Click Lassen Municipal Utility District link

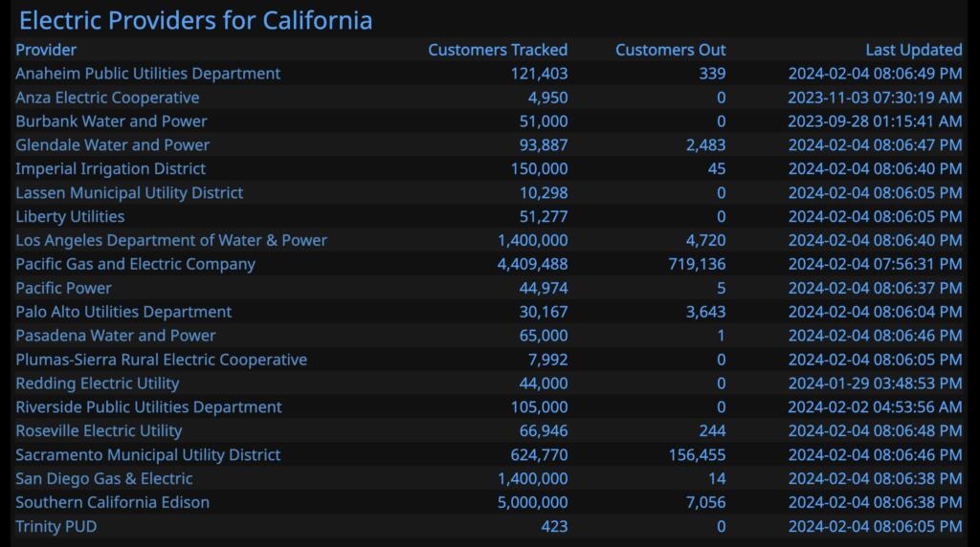[x=129, y=193]
